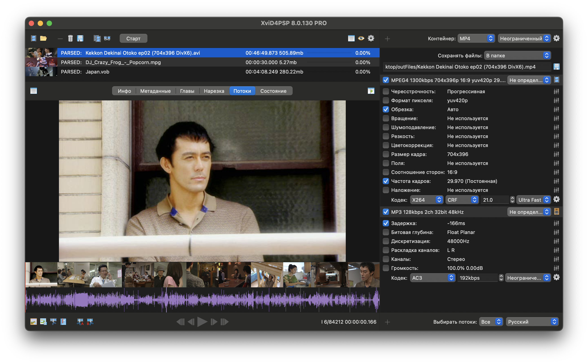Open X264 video codec settings gear
588x364 pixels.
tap(556, 199)
